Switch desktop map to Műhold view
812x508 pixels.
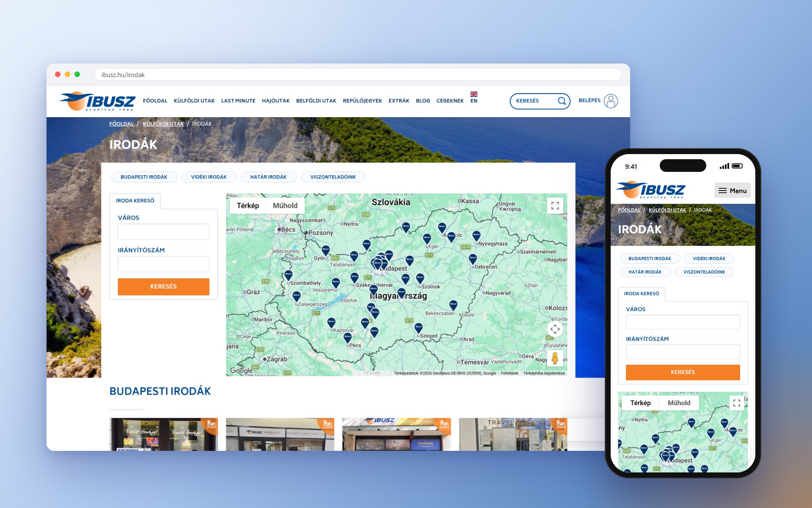click(285, 206)
